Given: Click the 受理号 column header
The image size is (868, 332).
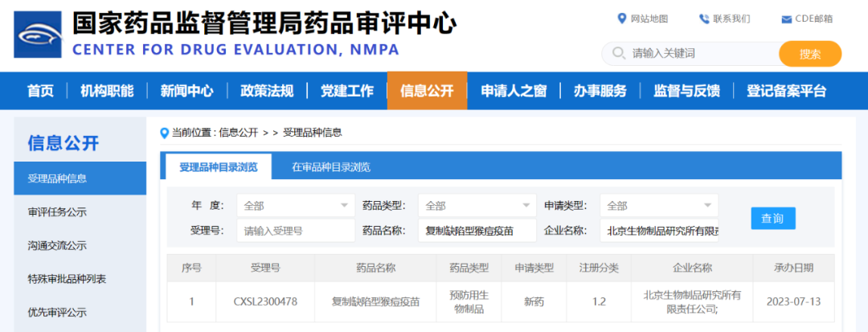Looking at the screenshot, I should click(x=265, y=268).
